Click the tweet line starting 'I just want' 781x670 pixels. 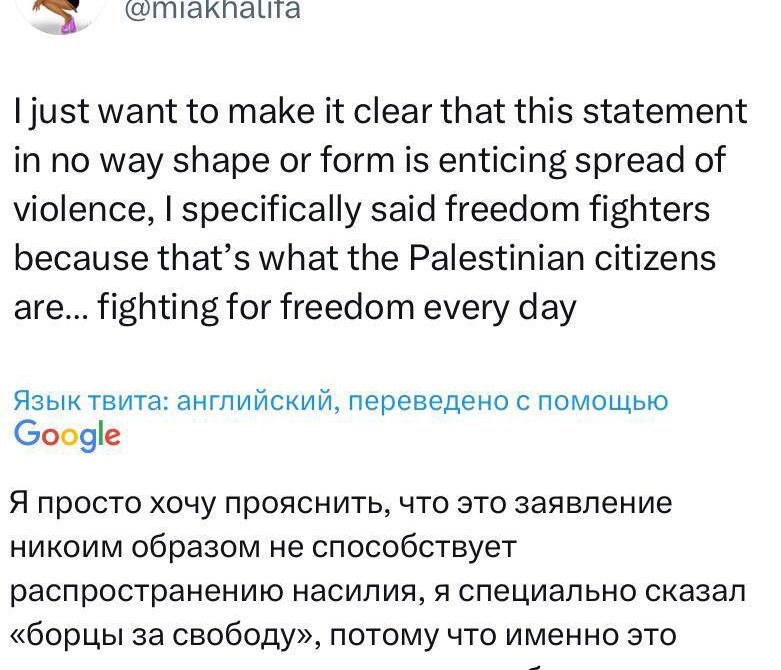381,112
